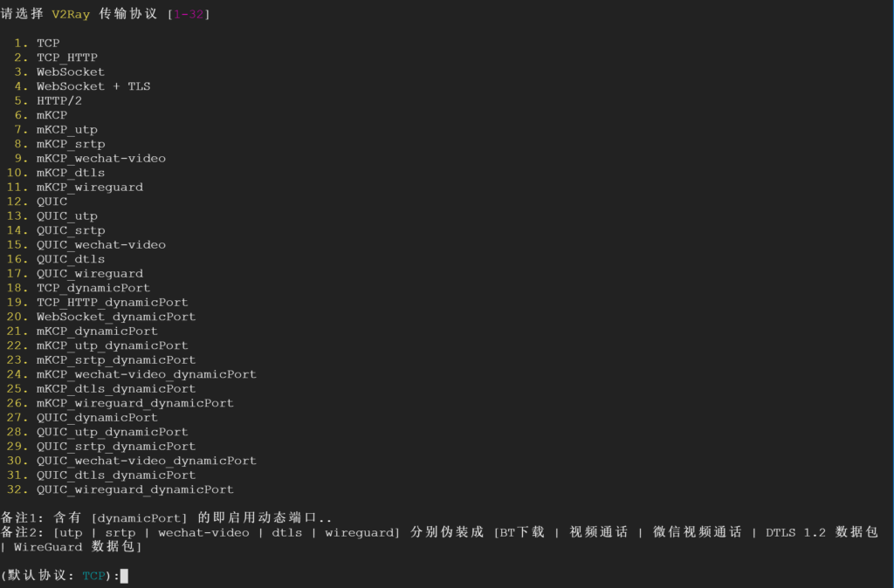Click the "备注1" dynamicPort note line
894x588 pixels.
[166, 517]
